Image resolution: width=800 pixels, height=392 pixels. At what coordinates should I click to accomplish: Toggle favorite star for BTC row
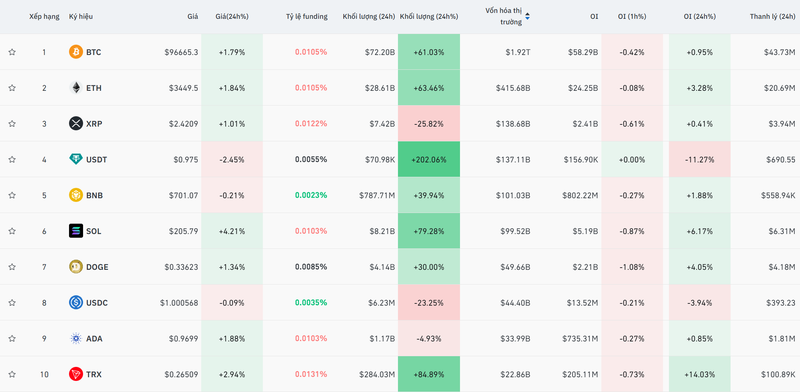click(12, 52)
